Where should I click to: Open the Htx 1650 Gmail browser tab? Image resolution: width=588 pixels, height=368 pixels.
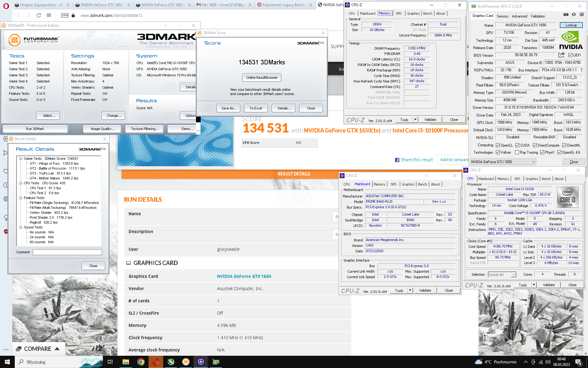224,5
